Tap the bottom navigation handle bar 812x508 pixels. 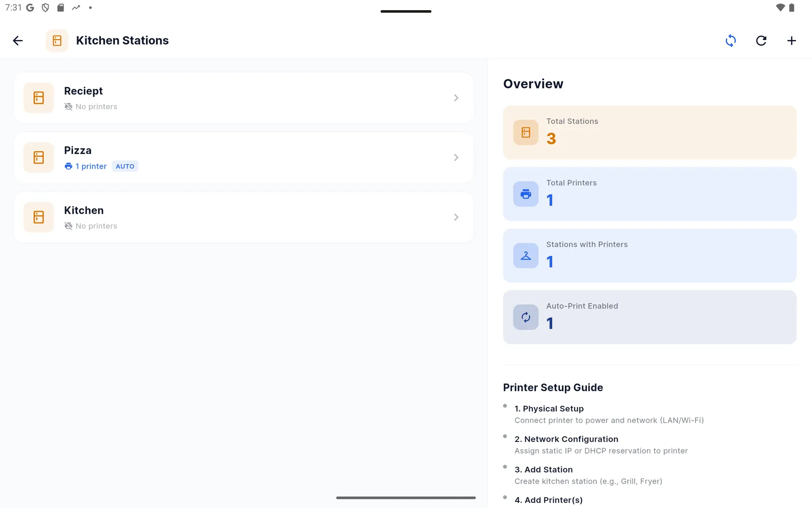tap(406, 498)
